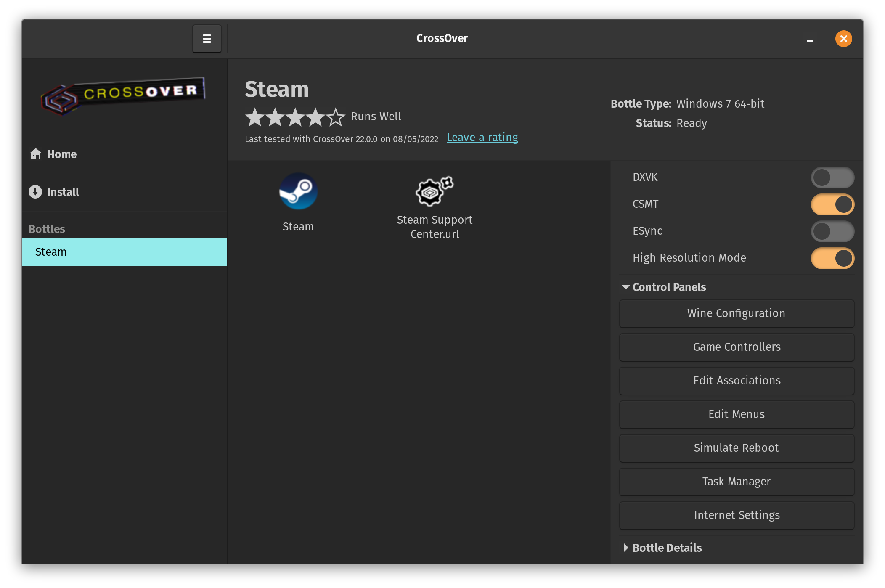885x588 pixels.
Task: Open Task Manager control panel
Action: 736,482
